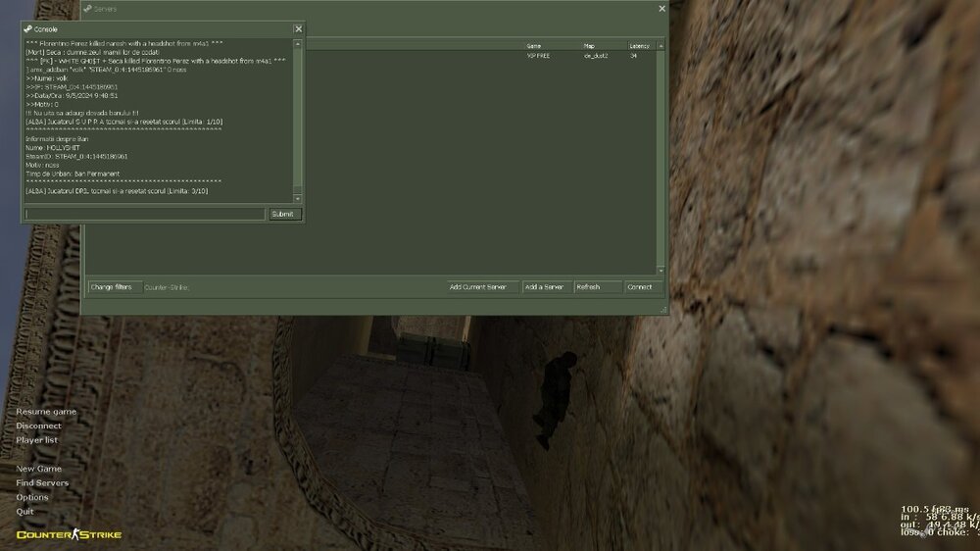
Task: Refresh the server list
Action: coord(597,287)
